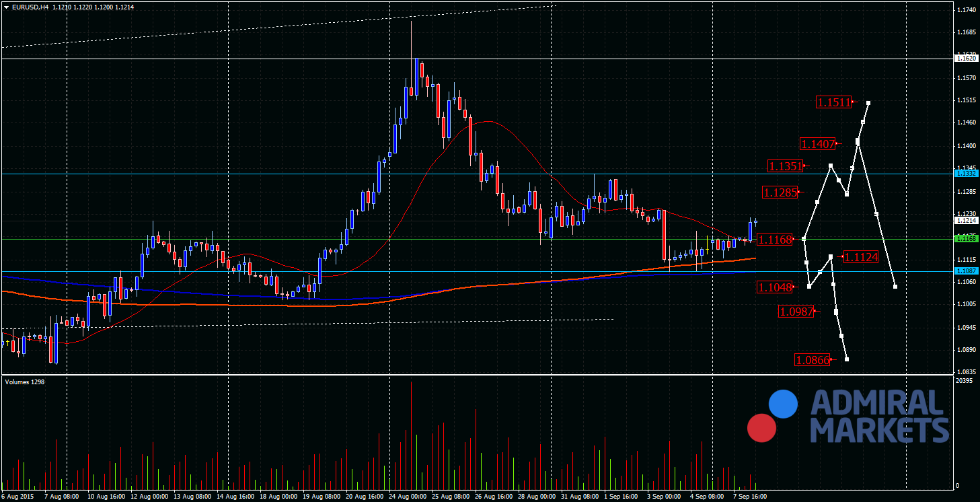Viewport: 980px width, 502px height.
Task: Choose the 1.0987 forecast label
Action: click(x=796, y=311)
